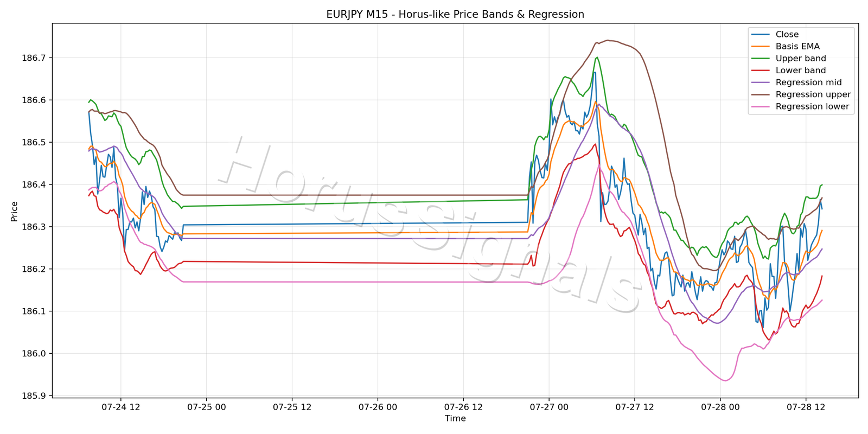Viewport: 868px width, 434px height.
Task: Click the blue line swatch beside 'Close' in the legend
Action: 761,35
